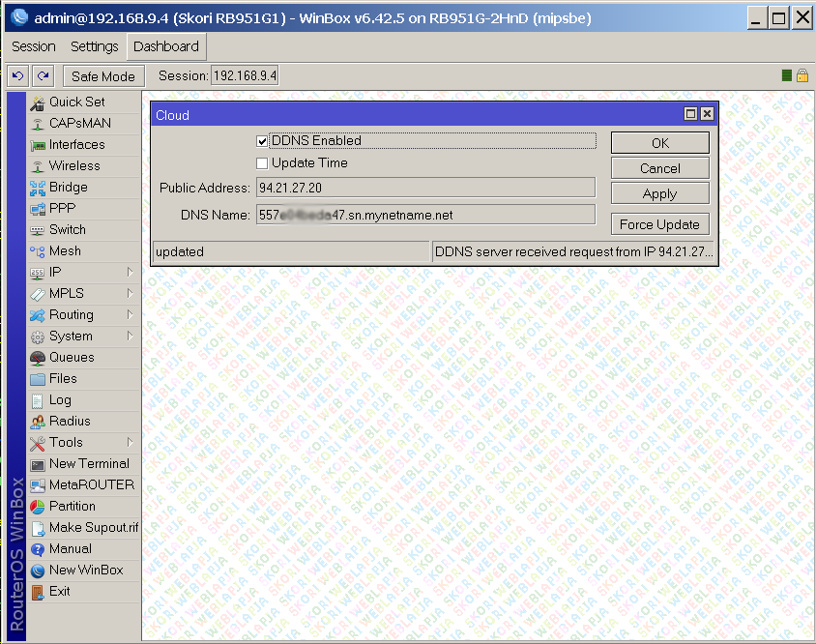Uncheck the DDNS Enabled checkbox
Viewport: 816px width, 644px height.
pos(262,141)
